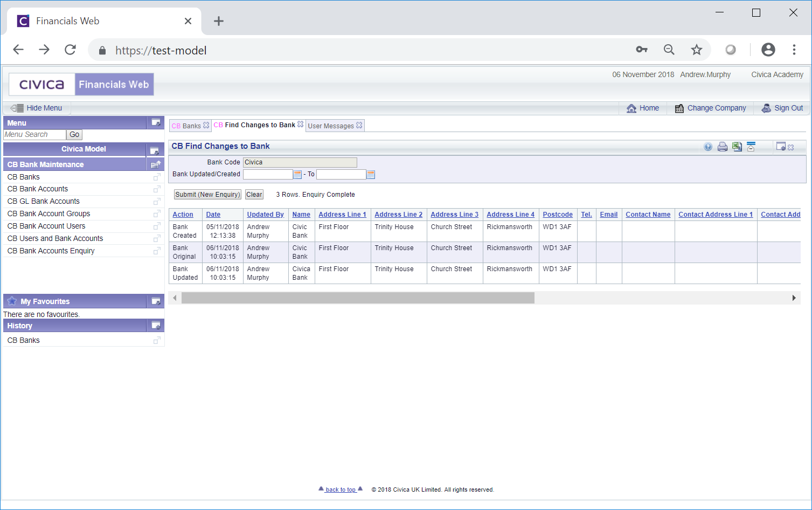Screen dimensions: 812x510
Task: Sort by Updated By column
Action: [265, 215]
